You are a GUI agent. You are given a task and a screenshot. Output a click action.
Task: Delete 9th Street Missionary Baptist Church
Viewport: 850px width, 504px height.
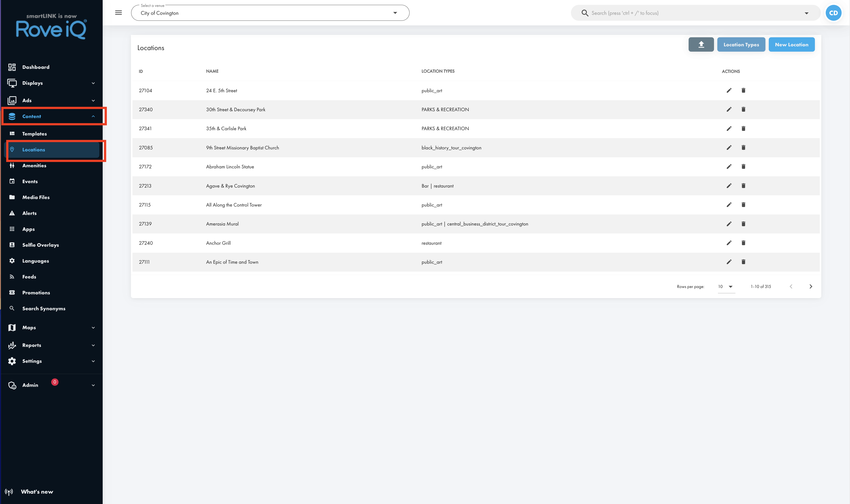[743, 147]
